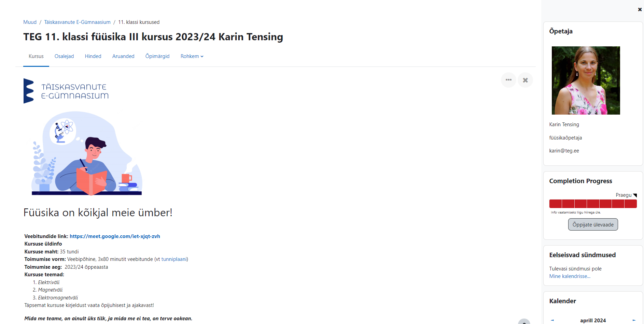Open the Õpimärgid tab

point(157,56)
